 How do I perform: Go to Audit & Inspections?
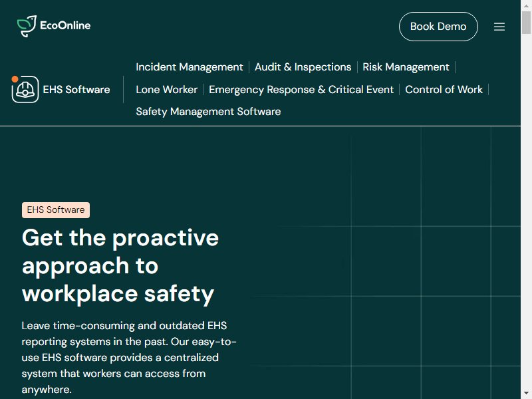(303, 67)
